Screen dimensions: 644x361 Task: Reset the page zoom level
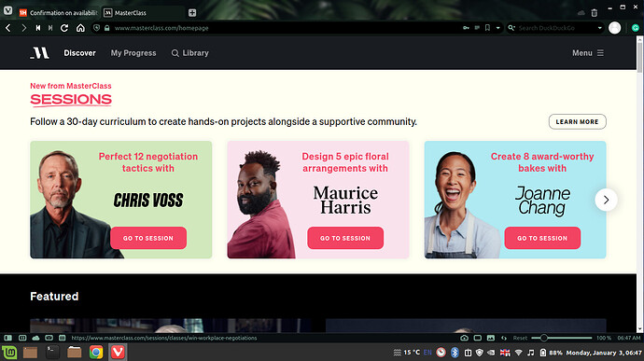520,338
